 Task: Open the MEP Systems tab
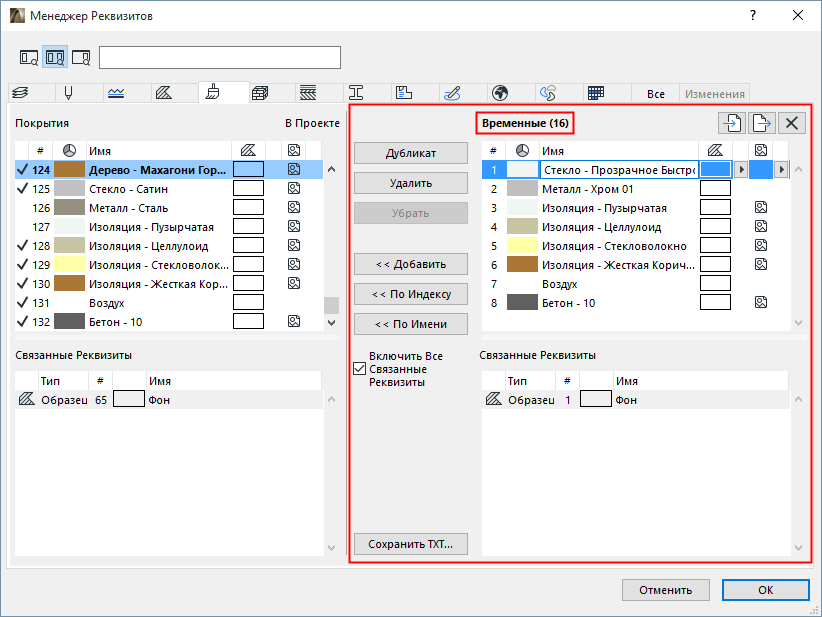coord(548,93)
